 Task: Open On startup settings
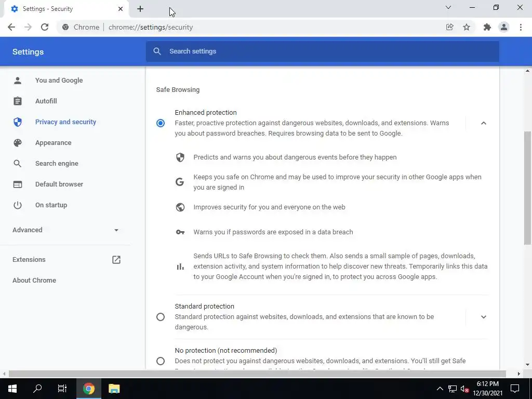[x=51, y=205]
